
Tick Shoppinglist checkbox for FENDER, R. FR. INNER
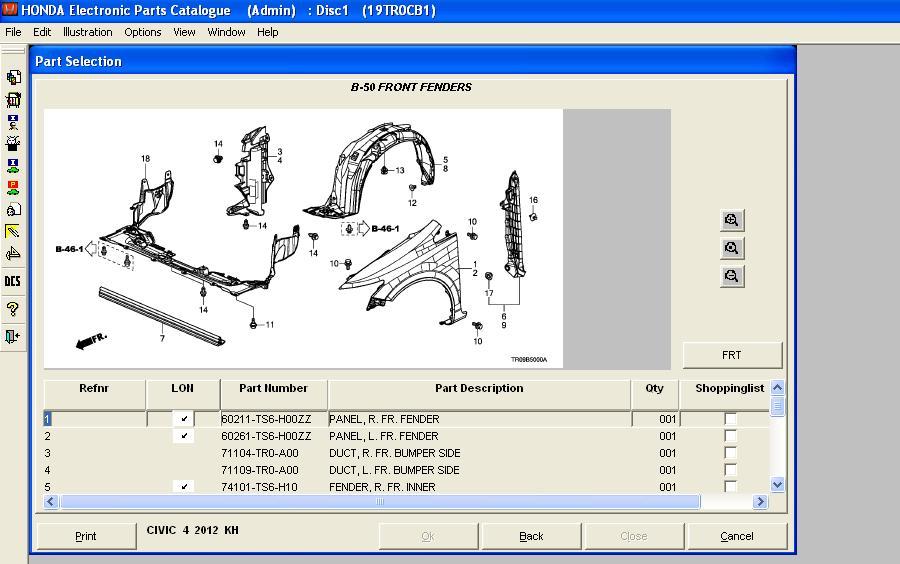730,487
